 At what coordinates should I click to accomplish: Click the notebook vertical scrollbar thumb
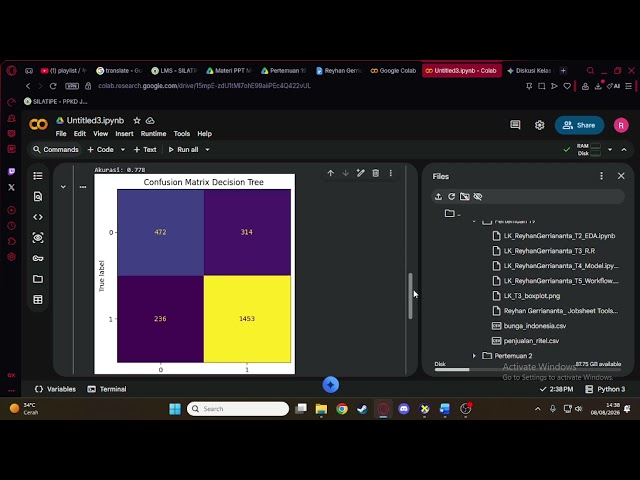pos(410,296)
